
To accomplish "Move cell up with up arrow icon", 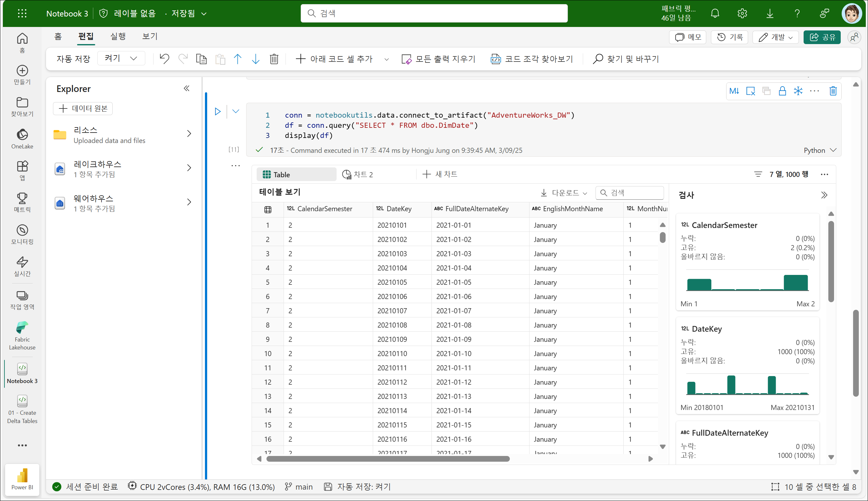I will [x=238, y=59].
